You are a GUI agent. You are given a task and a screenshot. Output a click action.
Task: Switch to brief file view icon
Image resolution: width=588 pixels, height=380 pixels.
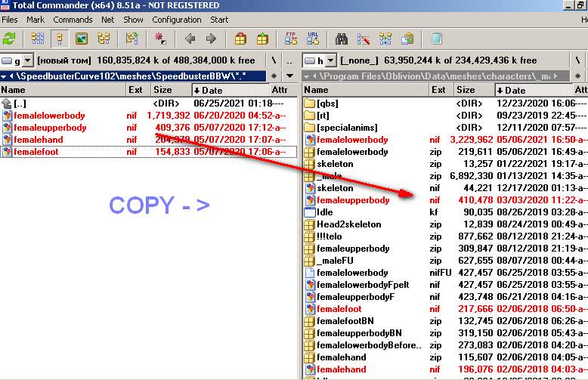[x=38, y=39]
